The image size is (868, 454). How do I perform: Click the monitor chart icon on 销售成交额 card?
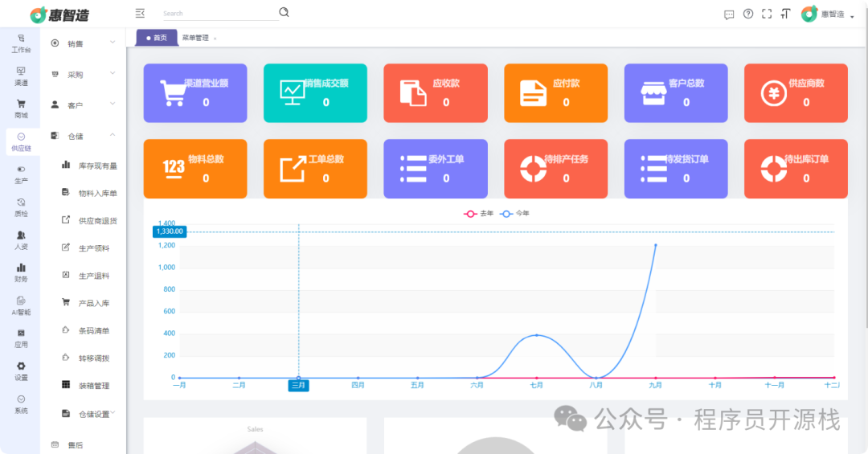click(293, 92)
